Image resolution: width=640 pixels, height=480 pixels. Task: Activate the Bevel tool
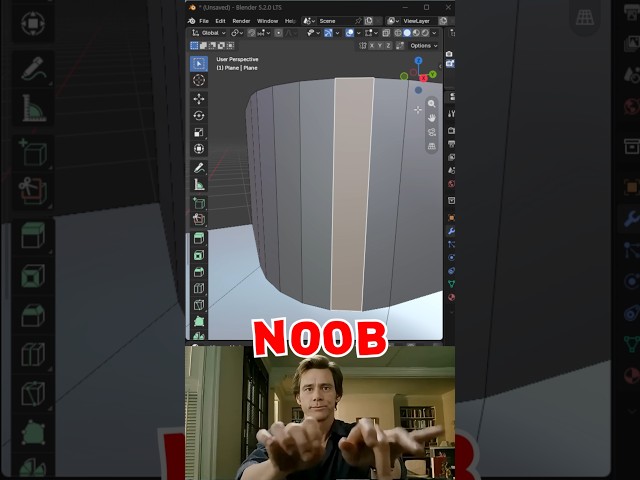[x=199, y=272]
